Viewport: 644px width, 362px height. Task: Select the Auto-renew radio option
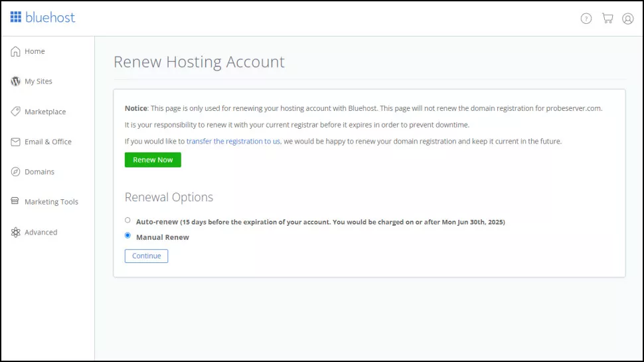[127, 221]
